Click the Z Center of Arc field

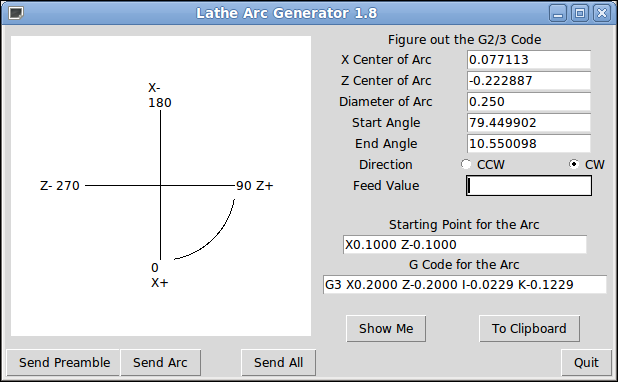tap(529, 80)
